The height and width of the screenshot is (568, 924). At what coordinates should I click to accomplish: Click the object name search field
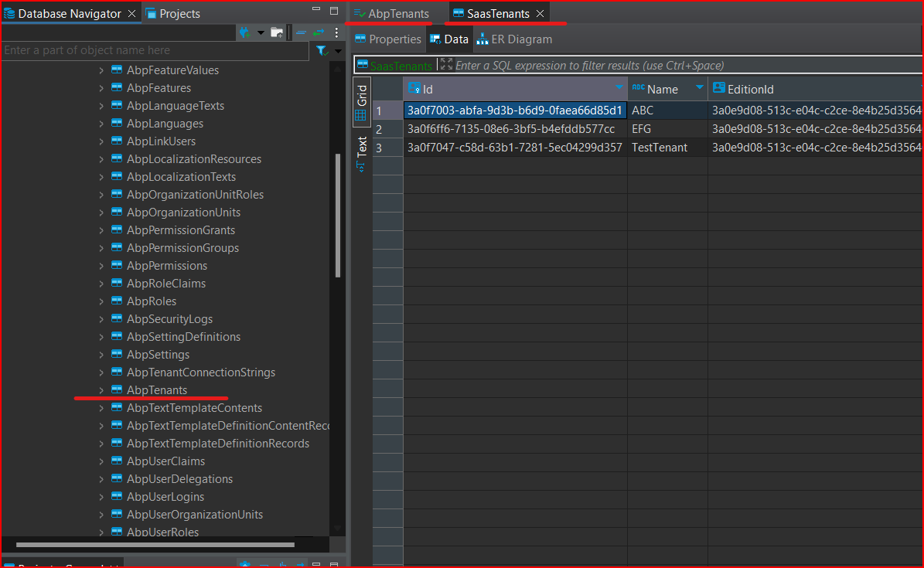[x=155, y=51]
